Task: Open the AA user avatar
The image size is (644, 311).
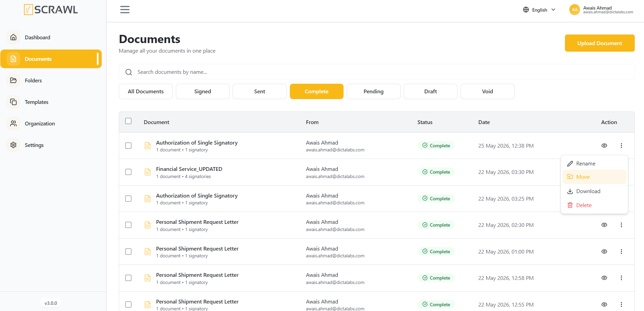Action: click(x=575, y=10)
